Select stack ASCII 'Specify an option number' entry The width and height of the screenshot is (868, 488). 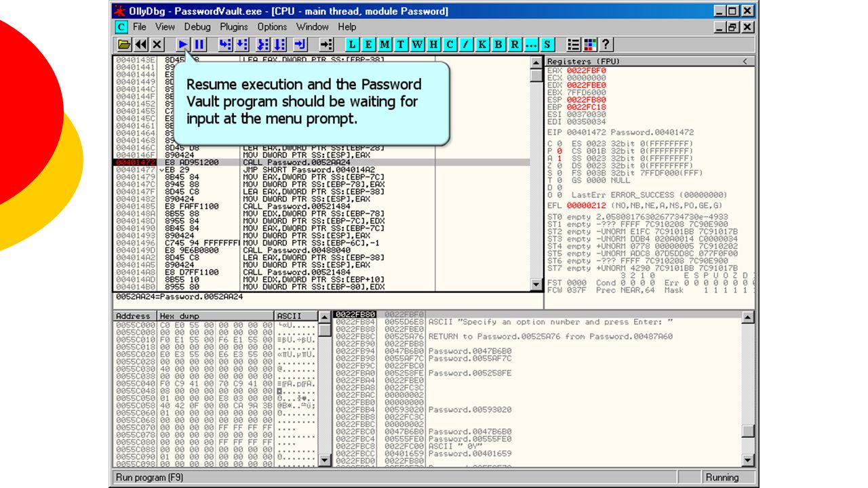click(x=537, y=322)
